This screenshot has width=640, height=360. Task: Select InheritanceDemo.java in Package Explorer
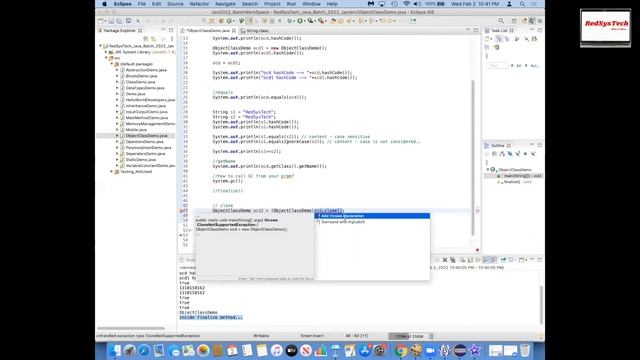pyautogui.click(x=146, y=106)
